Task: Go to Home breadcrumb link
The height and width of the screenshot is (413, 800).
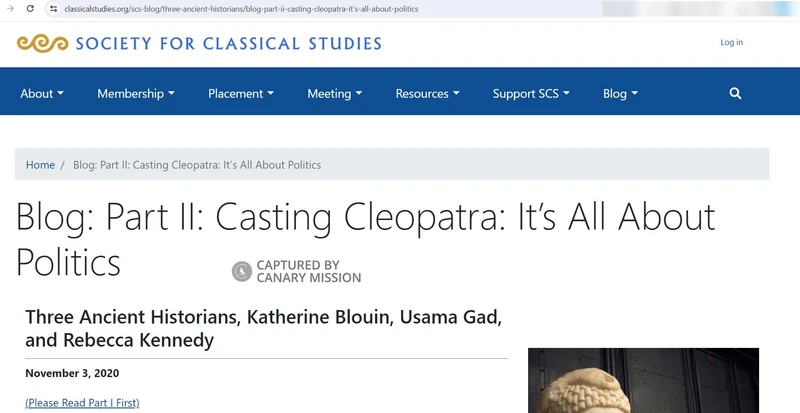Action: tap(40, 165)
